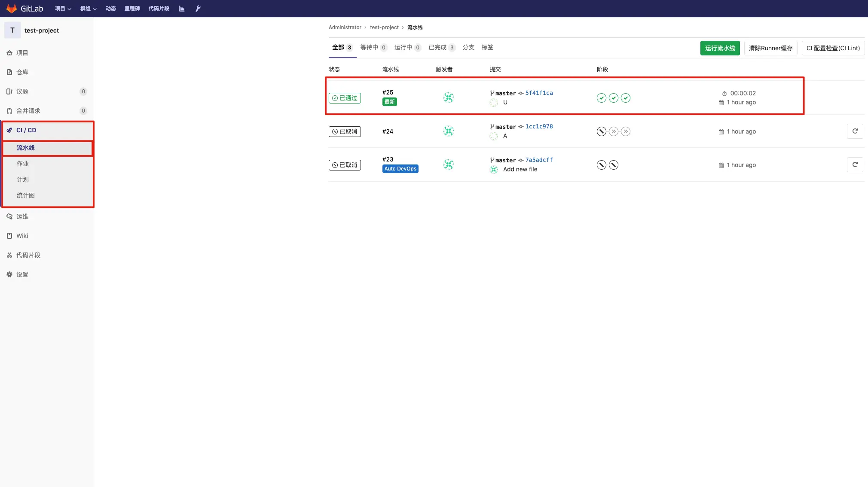Click the GitLab fox logo
Screen dimensions: 868x487
pos(12,9)
